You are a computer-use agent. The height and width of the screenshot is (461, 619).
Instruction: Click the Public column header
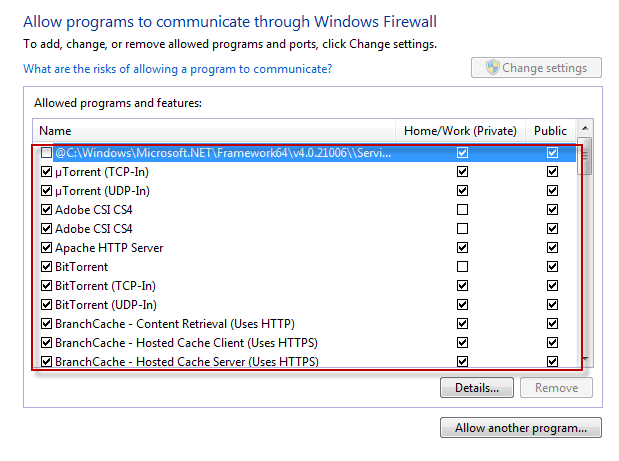[550, 131]
